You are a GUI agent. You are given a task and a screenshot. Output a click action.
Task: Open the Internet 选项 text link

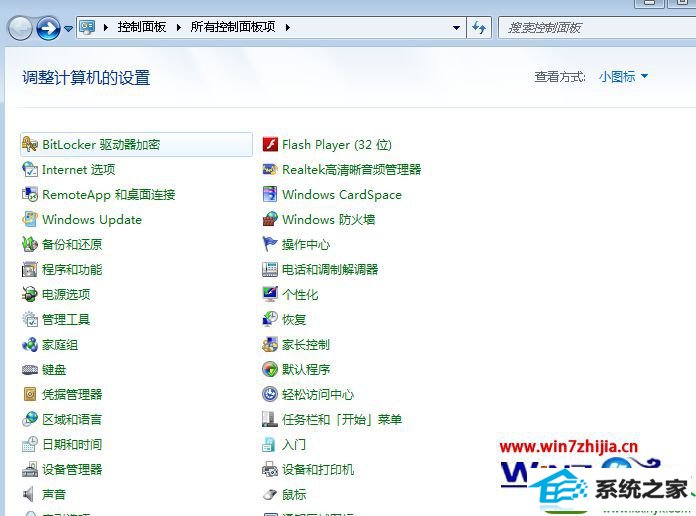[x=79, y=170]
